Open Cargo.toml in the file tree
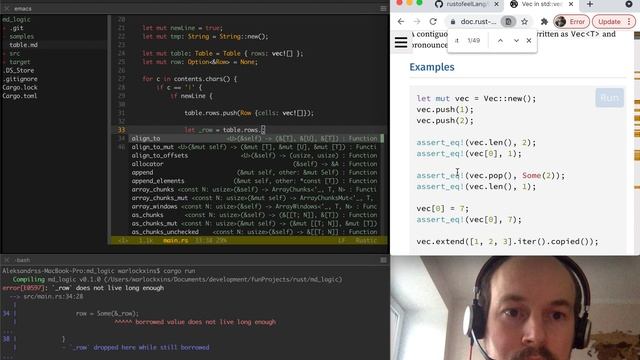The height and width of the screenshot is (360, 640). click(x=20, y=96)
